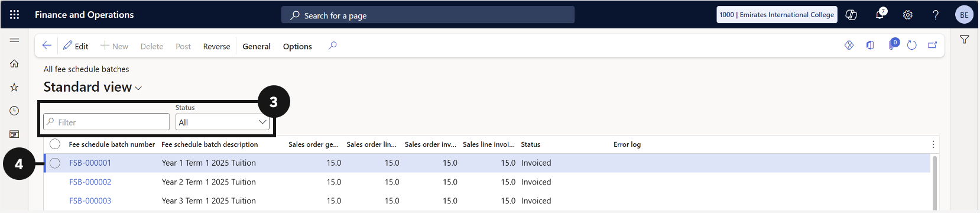The image size is (980, 213).
Task: Go to Home in the sidebar
Action: tap(14, 63)
